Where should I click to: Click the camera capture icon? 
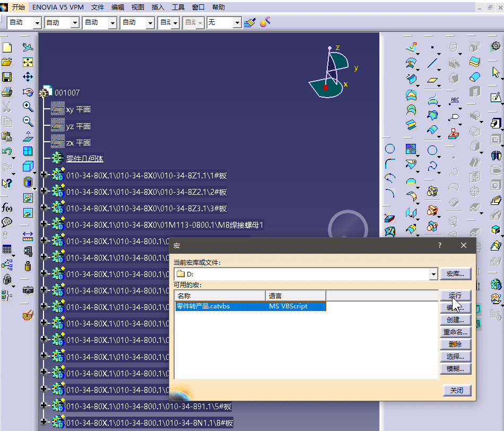pyautogui.click(x=27, y=291)
